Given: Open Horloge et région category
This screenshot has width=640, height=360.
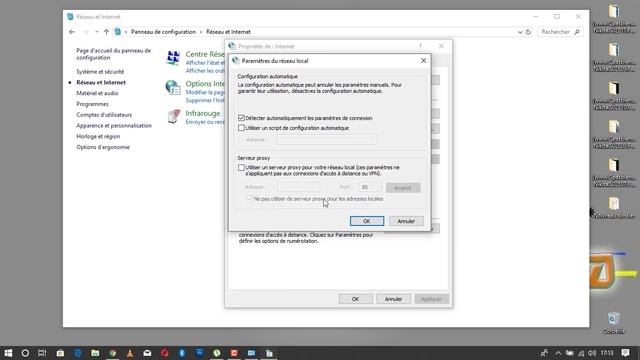Looking at the screenshot, I should pyautogui.click(x=98, y=136).
